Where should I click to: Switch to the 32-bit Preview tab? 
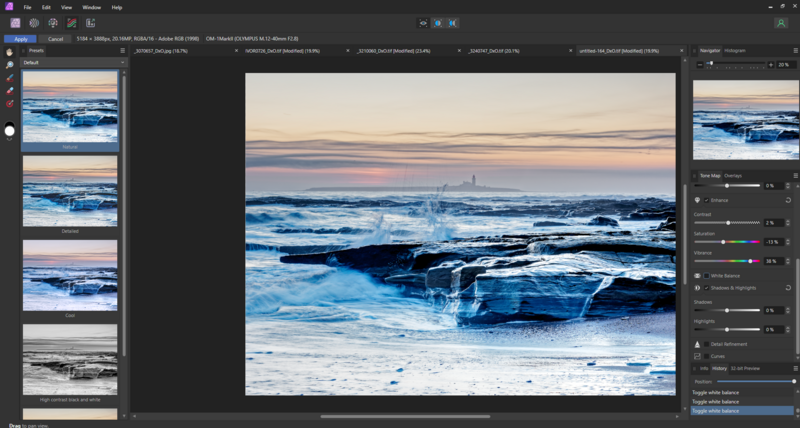tap(745, 368)
